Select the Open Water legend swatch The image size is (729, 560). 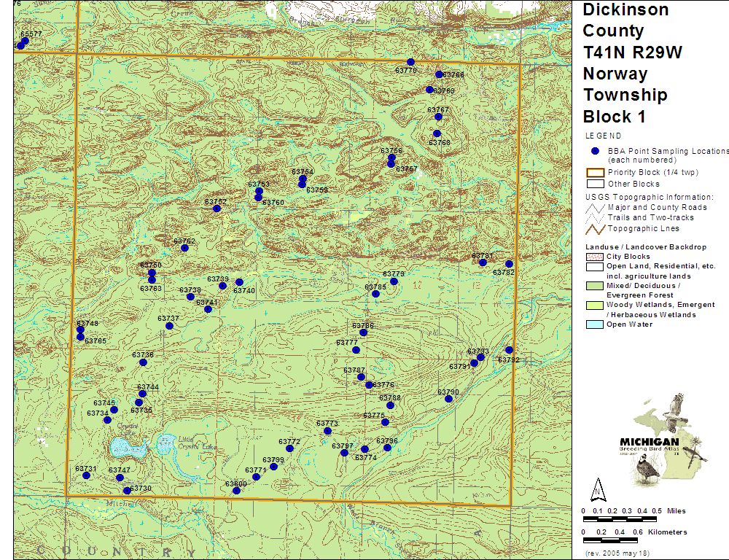click(x=595, y=324)
